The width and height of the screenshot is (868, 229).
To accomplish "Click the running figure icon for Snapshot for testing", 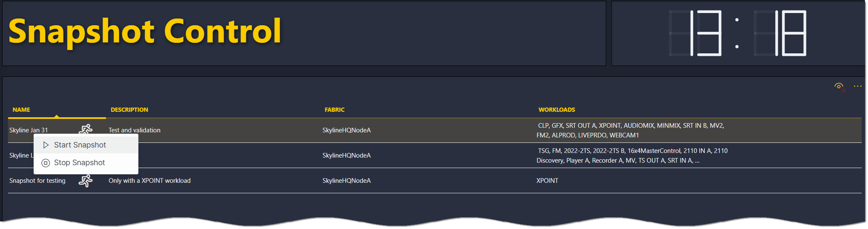I will pyautogui.click(x=86, y=181).
